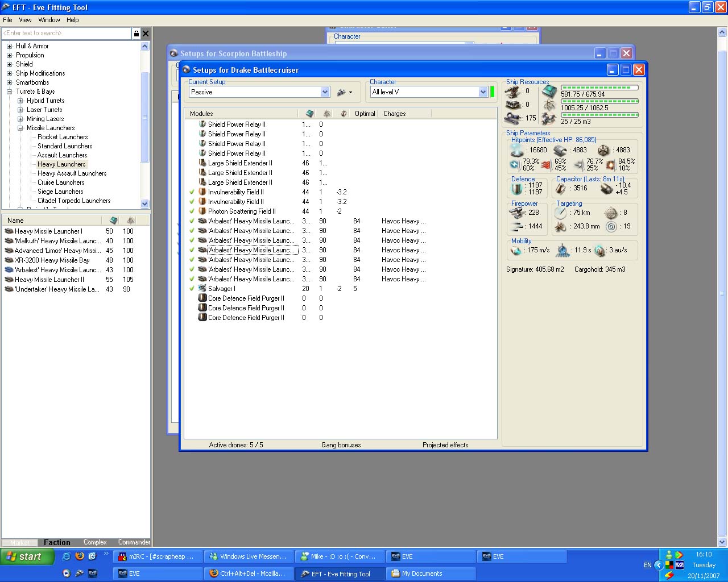Click the XR-3200 Heavy Missile Bay item icon

coord(9,260)
